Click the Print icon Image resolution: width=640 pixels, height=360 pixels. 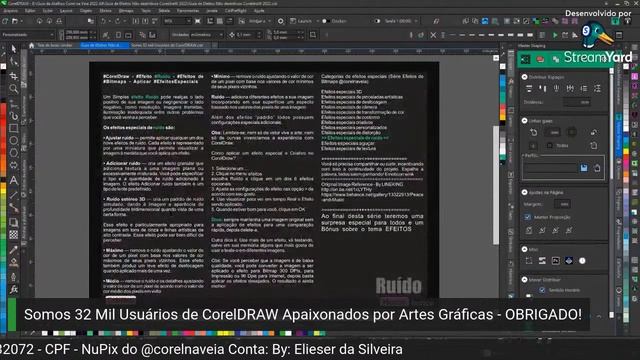(x=59, y=21)
